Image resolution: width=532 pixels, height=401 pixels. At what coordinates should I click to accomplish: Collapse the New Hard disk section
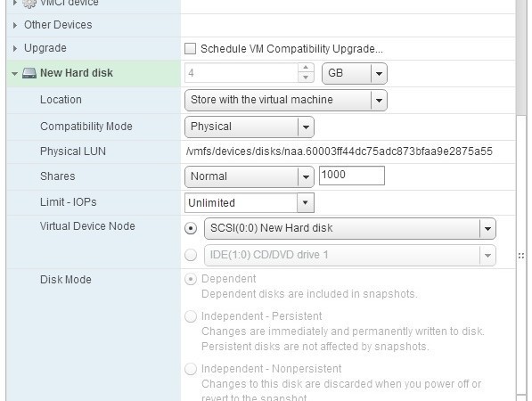(14, 73)
